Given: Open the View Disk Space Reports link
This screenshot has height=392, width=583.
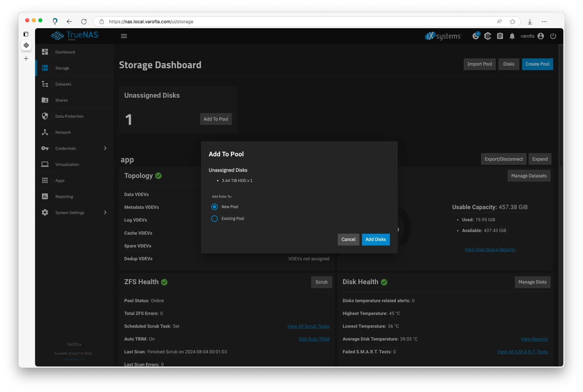Looking at the screenshot, I should tap(490, 250).
